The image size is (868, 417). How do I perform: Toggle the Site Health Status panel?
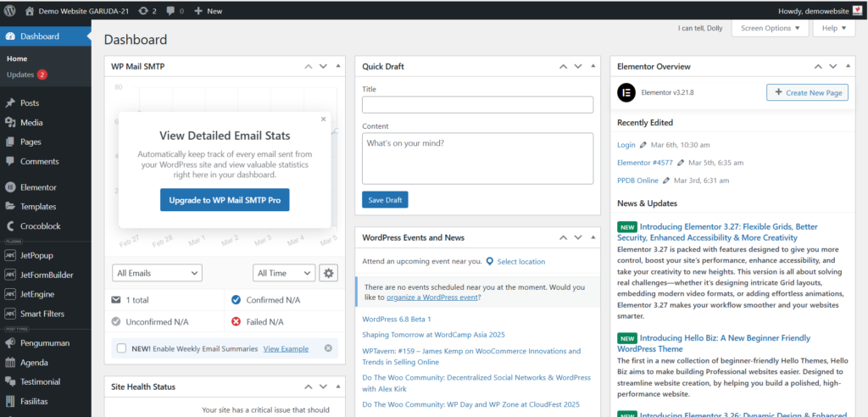pos(338,386)
